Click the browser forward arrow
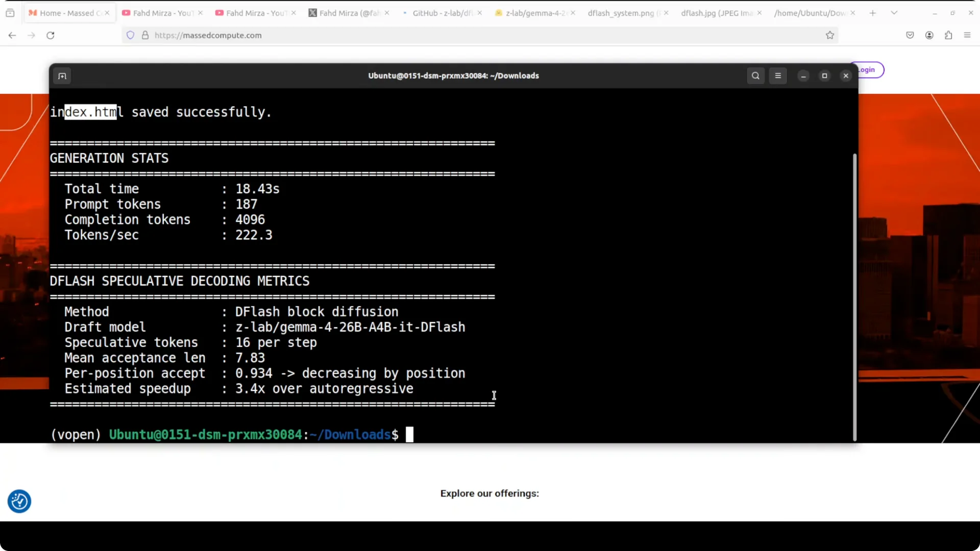The height and width of the screenshot is (551, 980). click(x=31, y=35)
